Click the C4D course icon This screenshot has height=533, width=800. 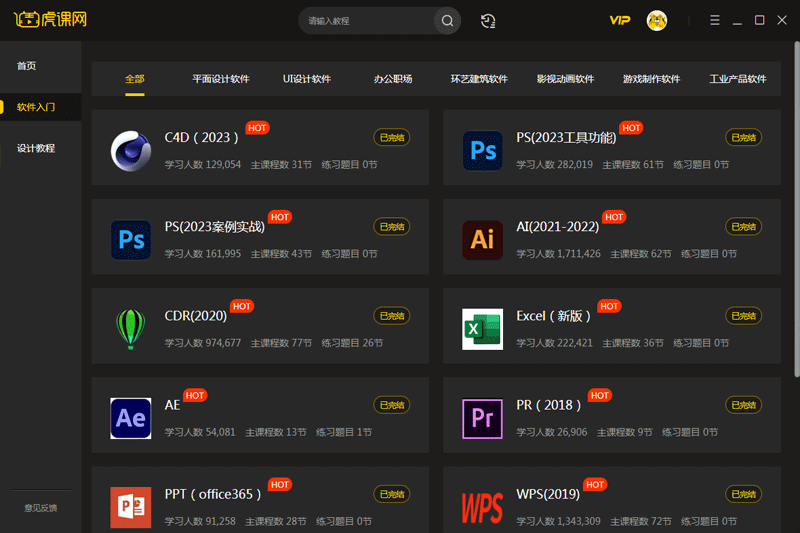click(x=131, y=151)
